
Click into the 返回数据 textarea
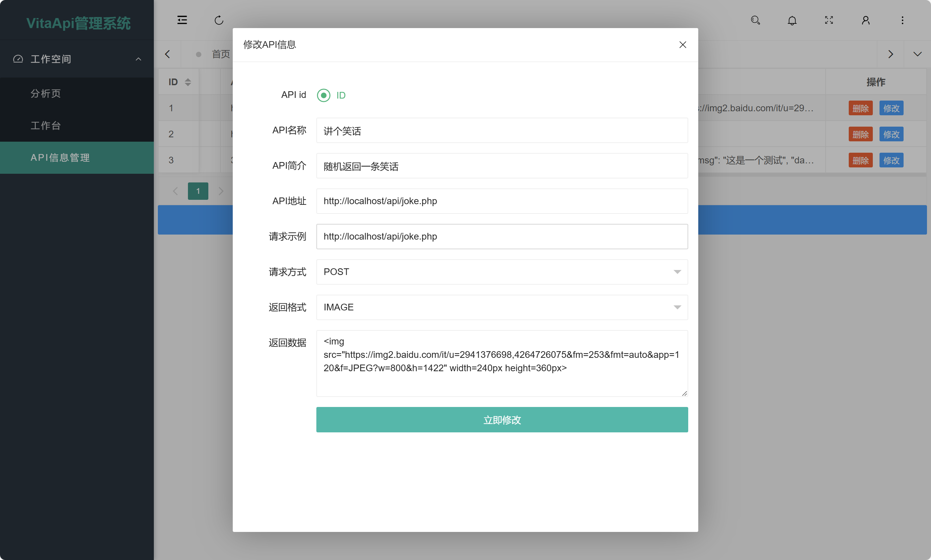(502, 364)
